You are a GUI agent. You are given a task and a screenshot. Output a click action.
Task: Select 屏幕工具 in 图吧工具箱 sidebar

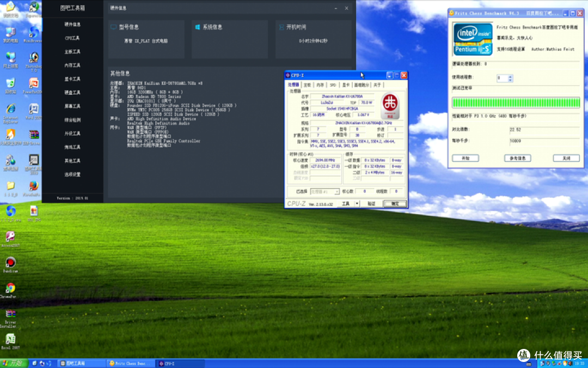click(72, 106)
